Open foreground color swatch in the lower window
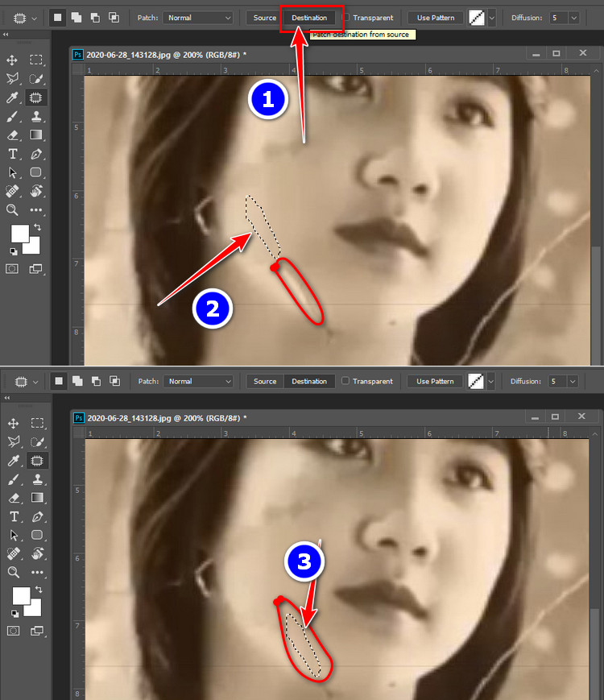604x700 pixels. [20, 595]
